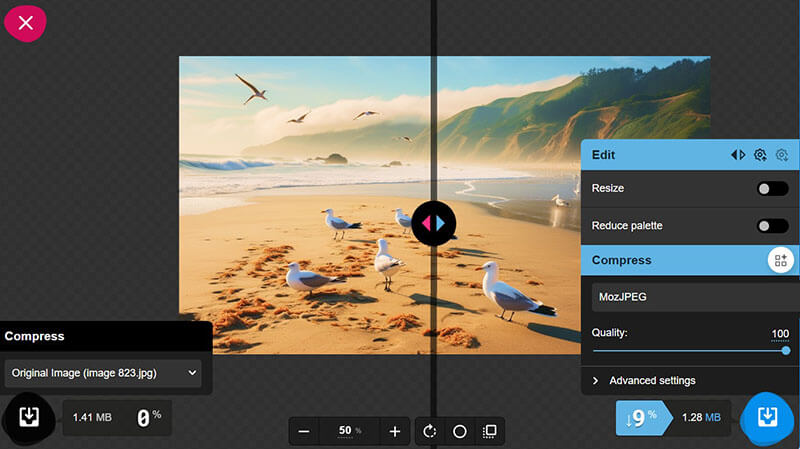Zoom out with the minus button

tap(304, 431)
